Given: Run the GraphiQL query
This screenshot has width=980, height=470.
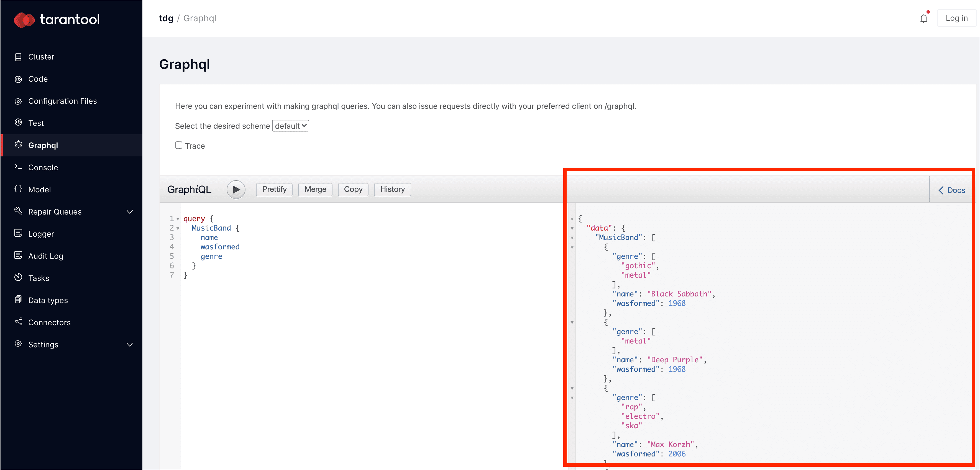Looking at the screenshot, I should coord(236,189).
